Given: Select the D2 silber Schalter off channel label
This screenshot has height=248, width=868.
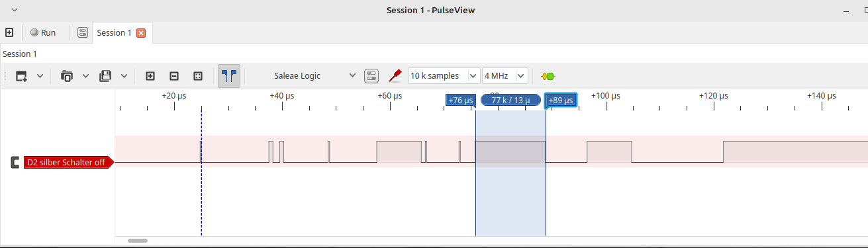Looking at the screenshot, I should 65,163.
